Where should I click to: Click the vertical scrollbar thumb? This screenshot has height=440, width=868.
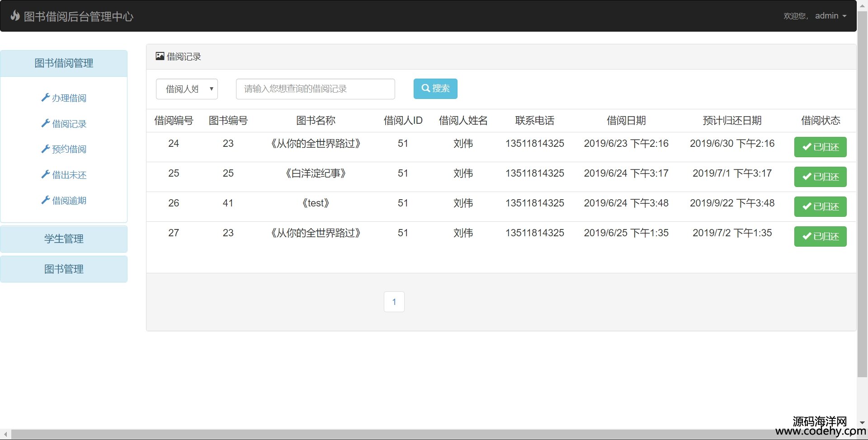coord(862,194)
